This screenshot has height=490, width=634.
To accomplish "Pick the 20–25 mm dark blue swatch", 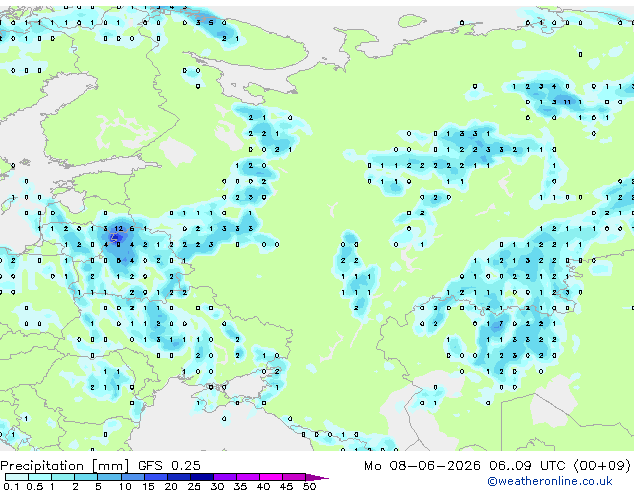I will [178, 477].
